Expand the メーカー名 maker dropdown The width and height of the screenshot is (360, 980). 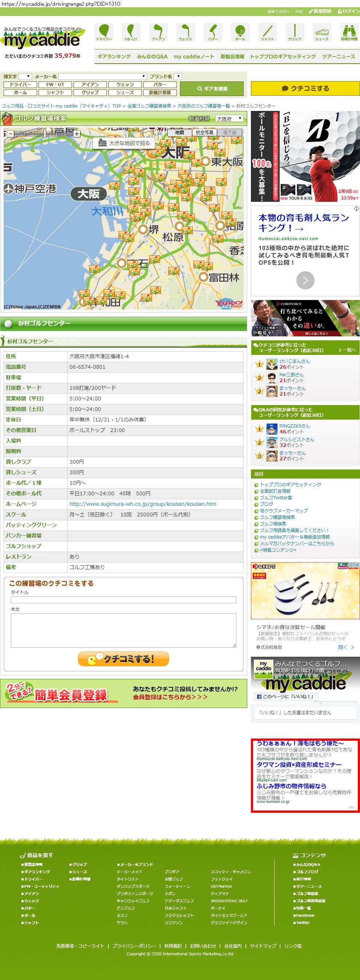pos(103,76)
